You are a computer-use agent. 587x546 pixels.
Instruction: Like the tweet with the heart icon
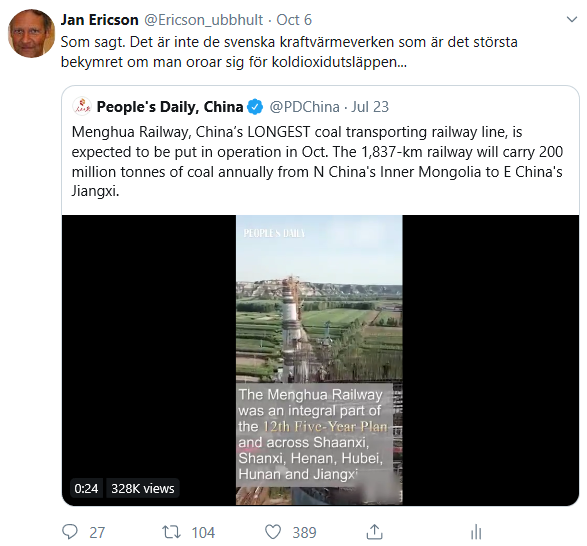tap(273, 532)
